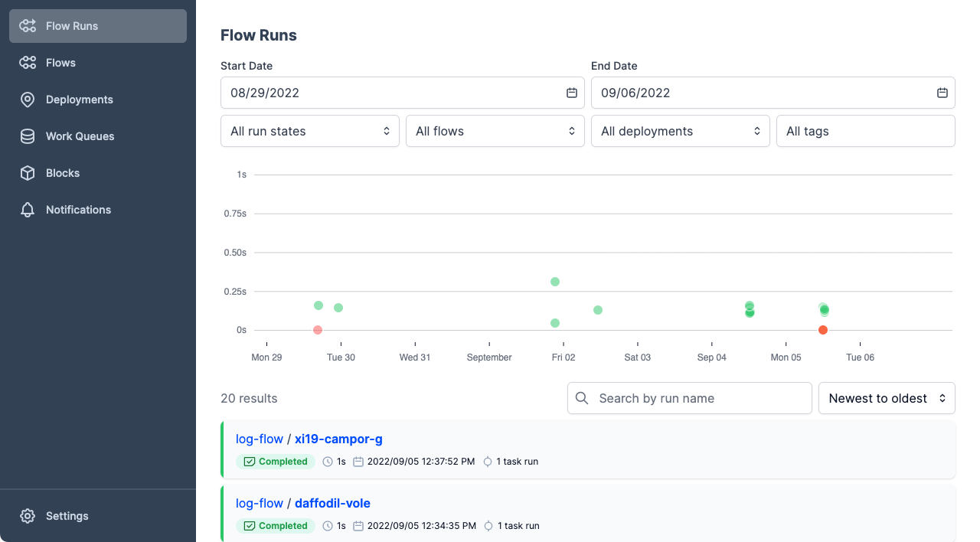Click the Flow Runs sidebar icon
Image resolution: width=980 pixels, height=542 pixels.
coord(28,26)
